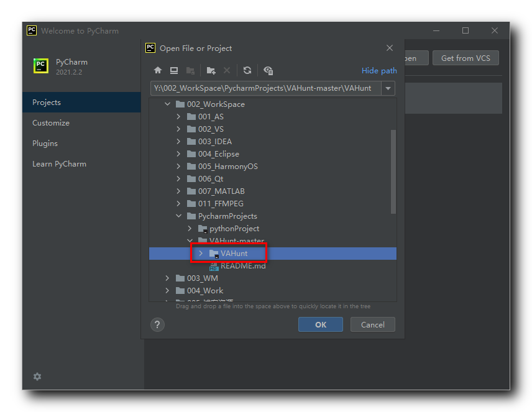This screenshot has width=532, height=412.
Task: Expand the 011_FFMPEG folder
Action: click(x=178, y=204)
